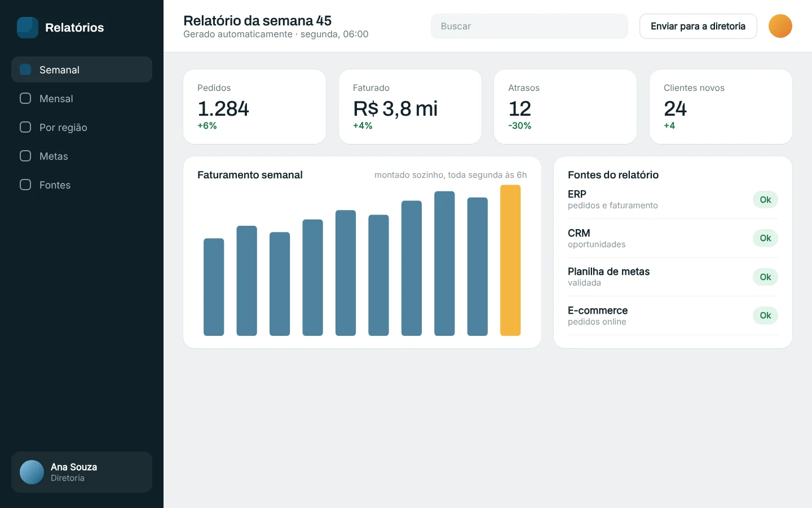Click the Ok badge for Planilha de metas
The image size is (812, 508).
pyautogui.click(x=765, y=277)
